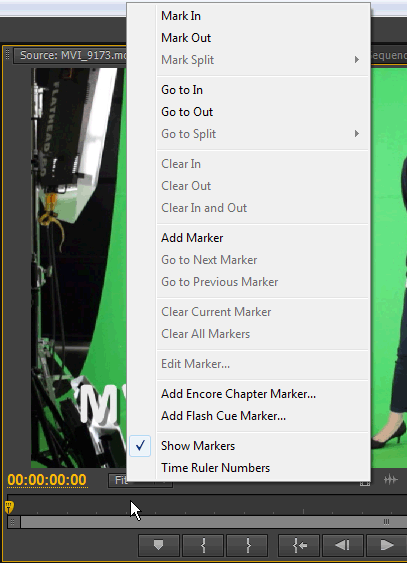Click the panel grip beside Source tab

7,55
